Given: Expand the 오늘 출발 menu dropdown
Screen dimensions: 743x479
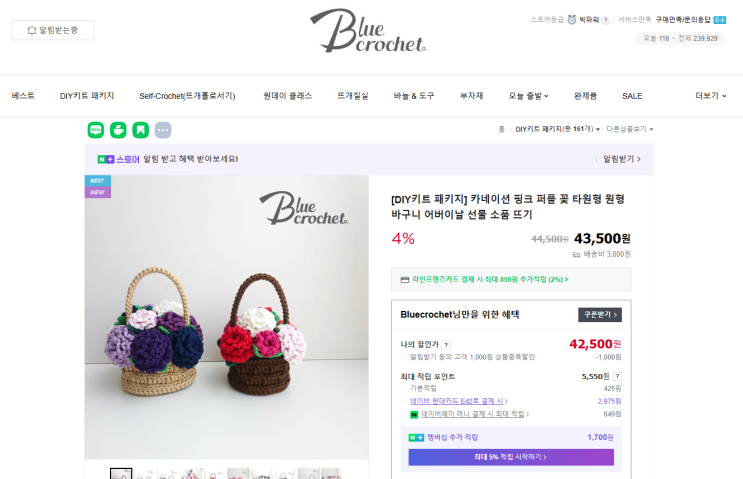Looking at the screenshot, I should [x=528, y=96].
